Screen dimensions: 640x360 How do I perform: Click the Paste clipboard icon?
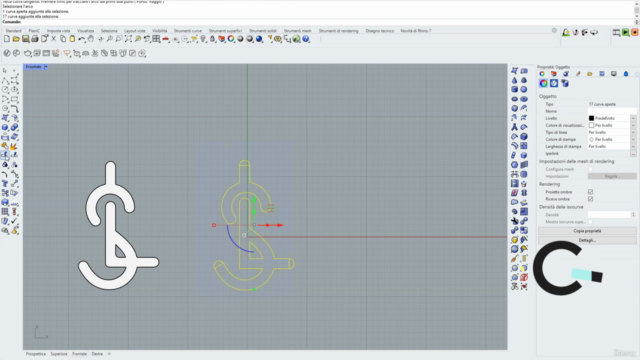pyautogui.click(x=72, y=39)
